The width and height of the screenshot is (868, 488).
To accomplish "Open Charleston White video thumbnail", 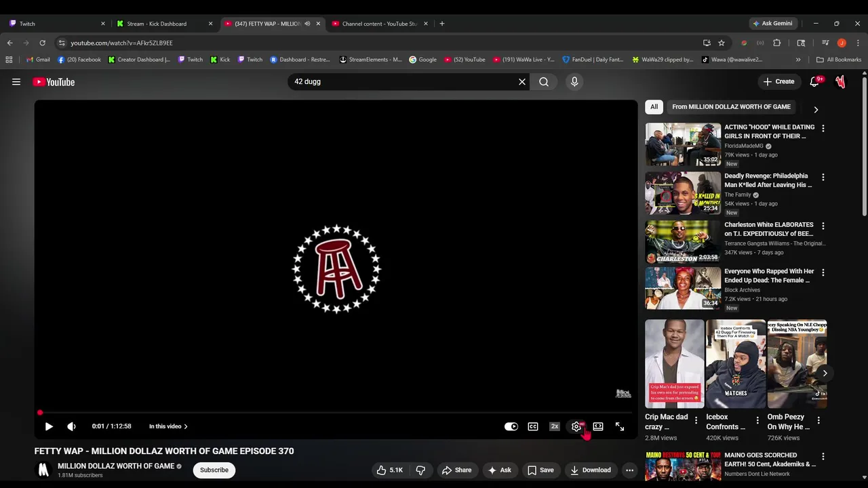I will coord(683,242).
